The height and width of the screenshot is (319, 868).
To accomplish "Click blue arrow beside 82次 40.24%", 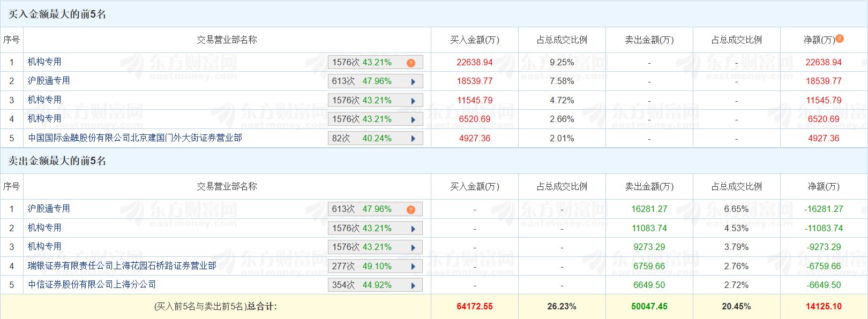I will (413, 139).
